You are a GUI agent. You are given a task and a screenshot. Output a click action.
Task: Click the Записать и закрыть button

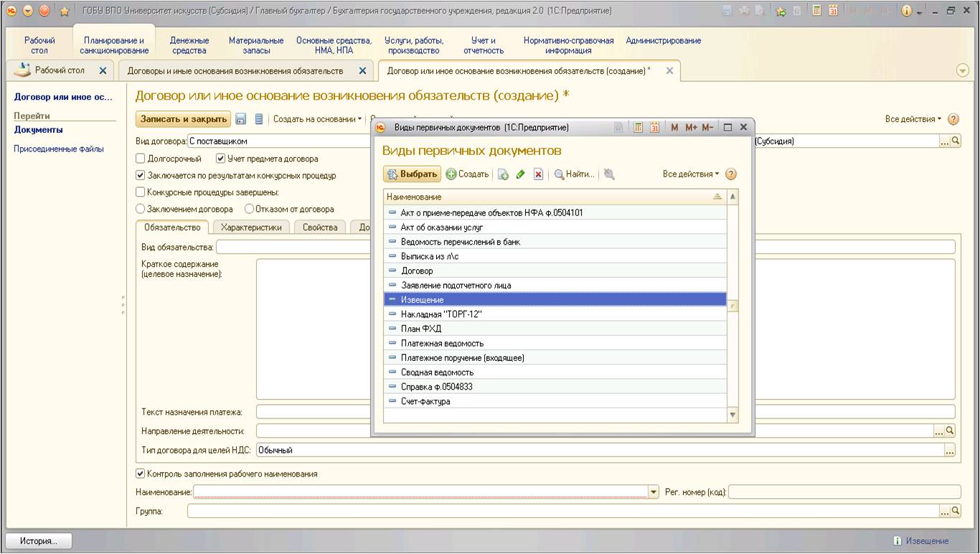184,119
